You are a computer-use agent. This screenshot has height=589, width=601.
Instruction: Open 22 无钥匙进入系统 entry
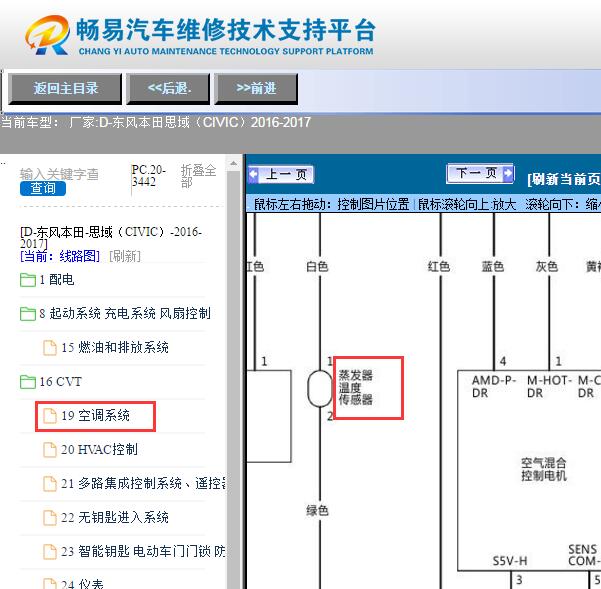(115, 518)
